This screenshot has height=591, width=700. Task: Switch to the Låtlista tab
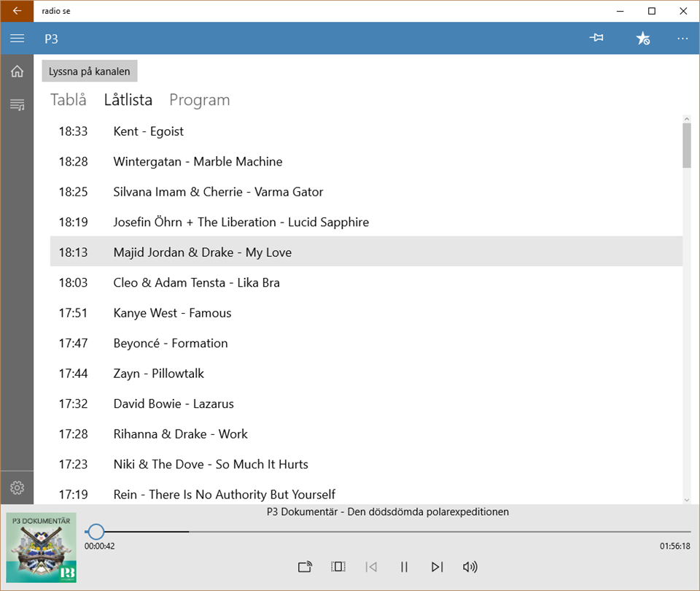pyautogui.click(x=128, y=100)
